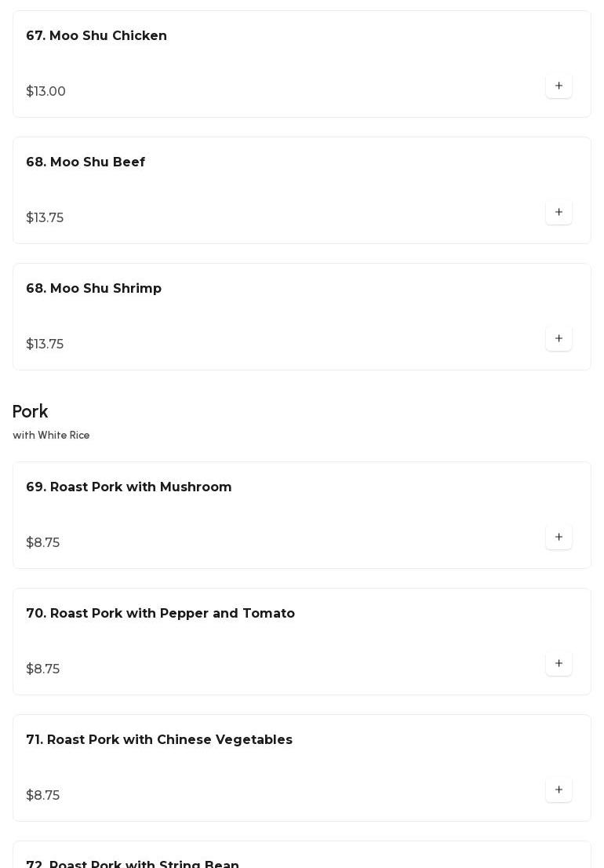The height and width of the screenshot is (868, 604).
Task: Open the 68. Moo Shu Shrimp item name
Action: pyautogui.click(x=93, y=289)
